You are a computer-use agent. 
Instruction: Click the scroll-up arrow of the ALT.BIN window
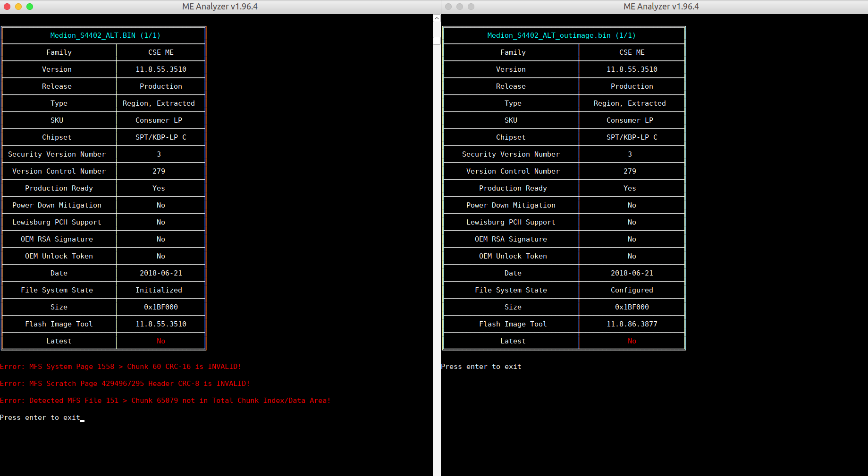click(437, 18)
